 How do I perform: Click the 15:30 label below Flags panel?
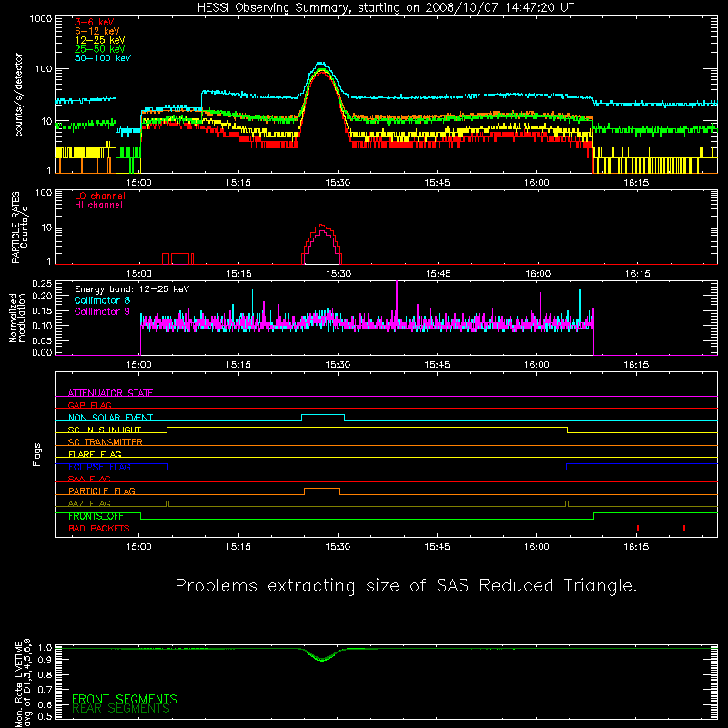[x=338, y=547]
